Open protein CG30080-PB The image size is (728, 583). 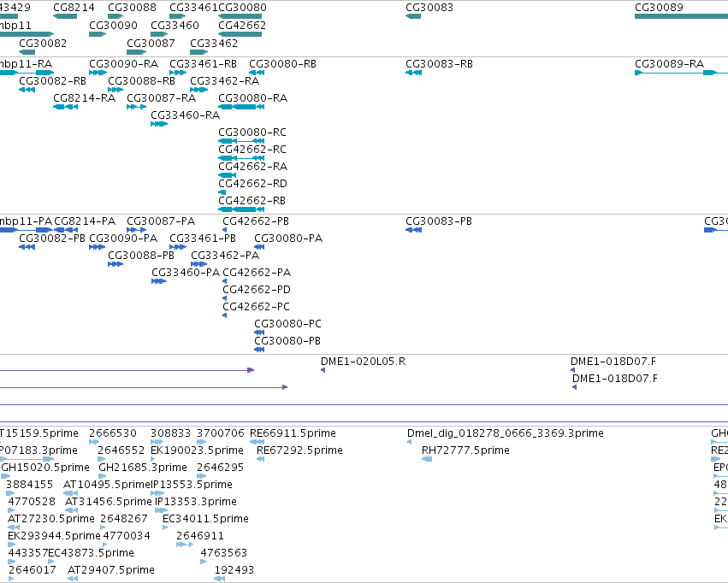click(x=287, y=341)
